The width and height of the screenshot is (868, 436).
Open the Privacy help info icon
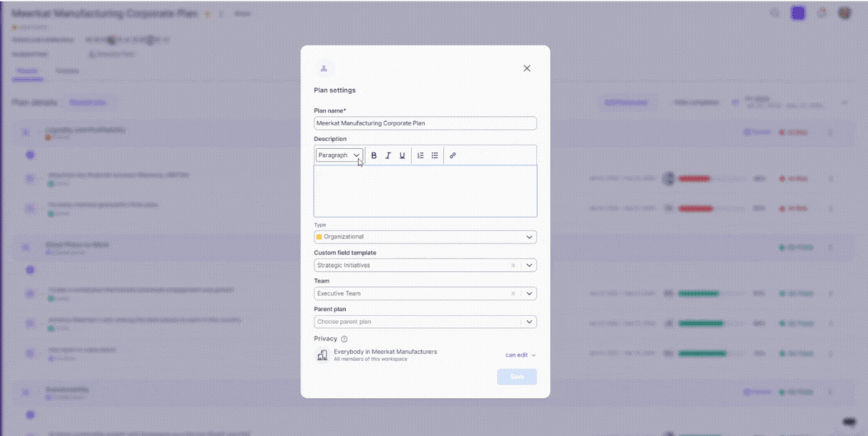tap(344, 339)
